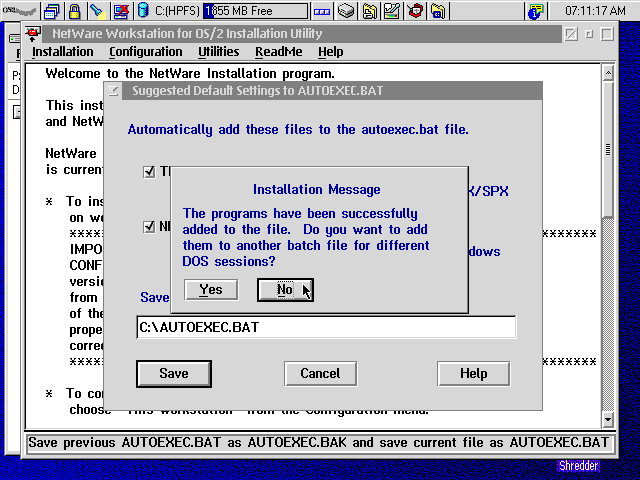Click 'Automatically add these files' blue text
This screenshot has height=480, width=640.
click(298, 130)
